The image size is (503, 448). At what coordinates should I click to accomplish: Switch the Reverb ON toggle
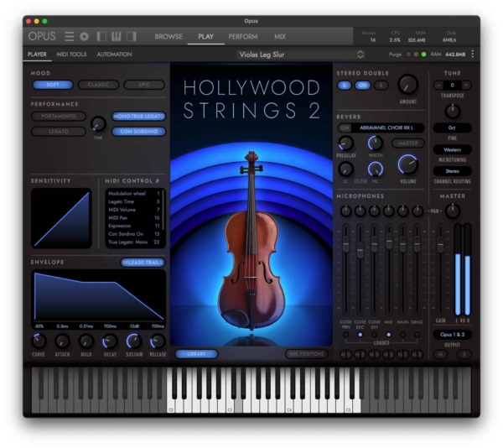coord(345,128)
